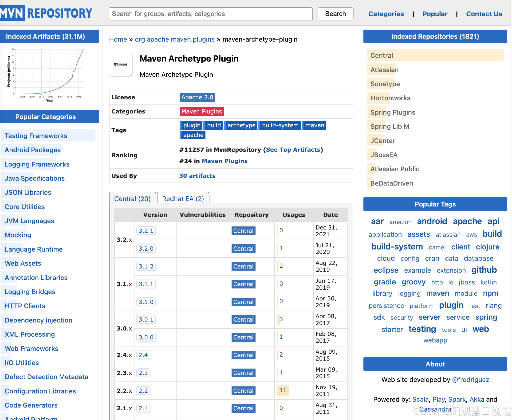Select the archetype tag
This screenshot has height=420, width=512.
coord(241,125)
